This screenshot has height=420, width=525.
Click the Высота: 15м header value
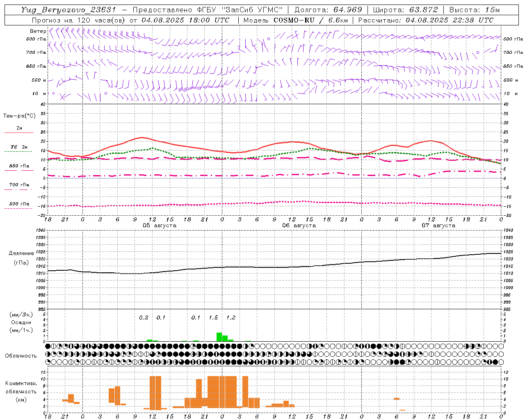point(475,10)
